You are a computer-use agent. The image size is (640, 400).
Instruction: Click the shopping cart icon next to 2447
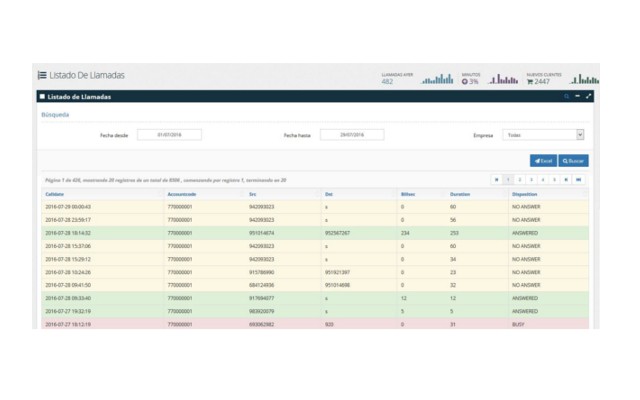530,82
